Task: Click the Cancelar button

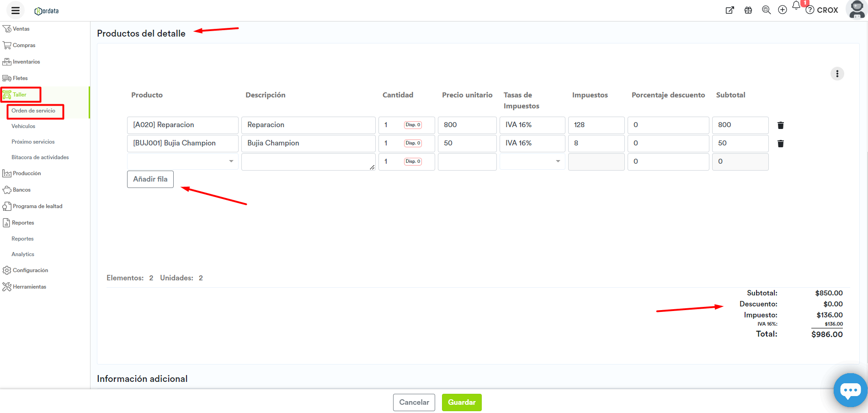Action: coord(414,402)
